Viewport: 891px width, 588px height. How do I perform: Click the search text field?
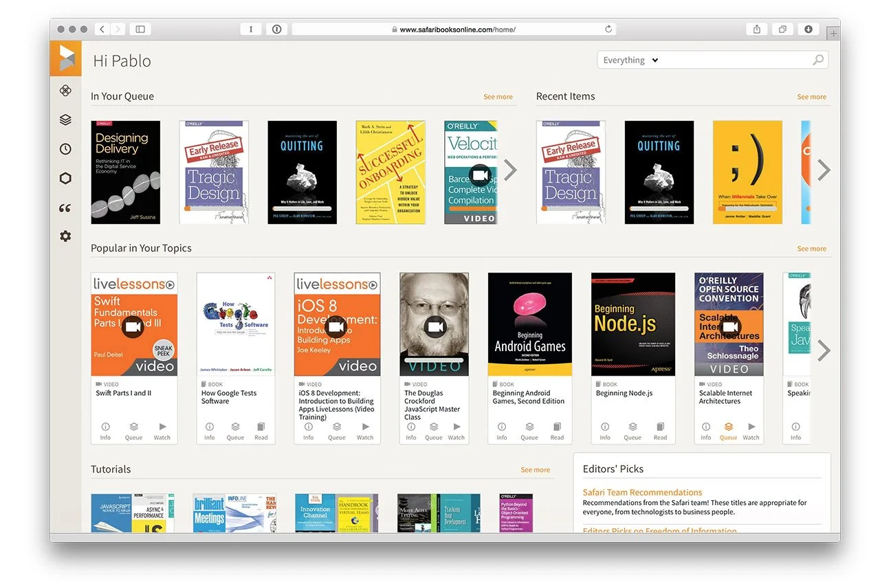point(736,60)
